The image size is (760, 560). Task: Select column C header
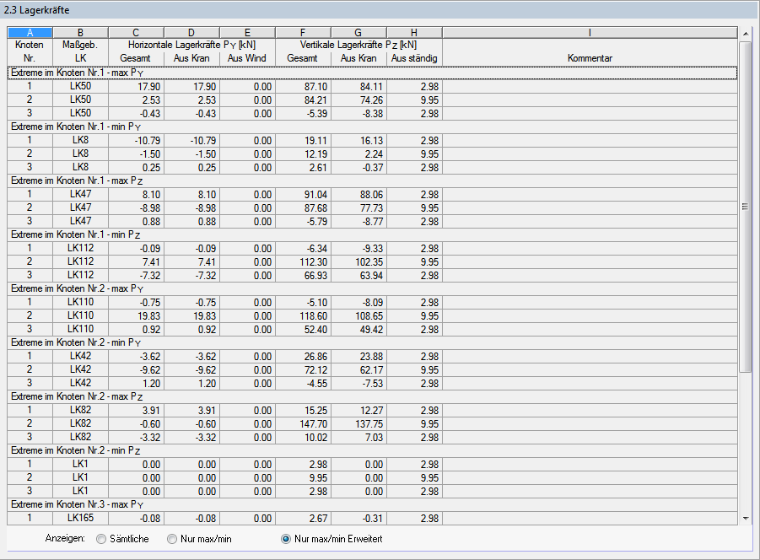[x=136, y=33]
